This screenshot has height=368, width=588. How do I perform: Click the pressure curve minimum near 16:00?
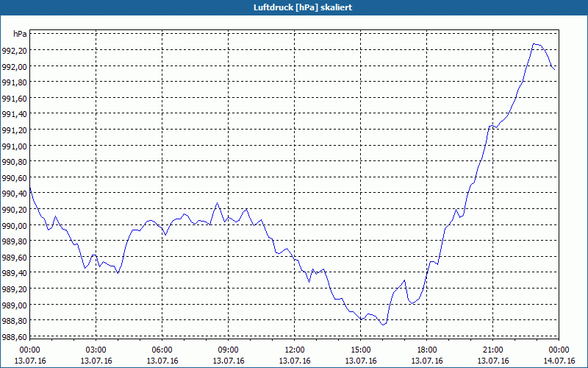pos(383,325)
